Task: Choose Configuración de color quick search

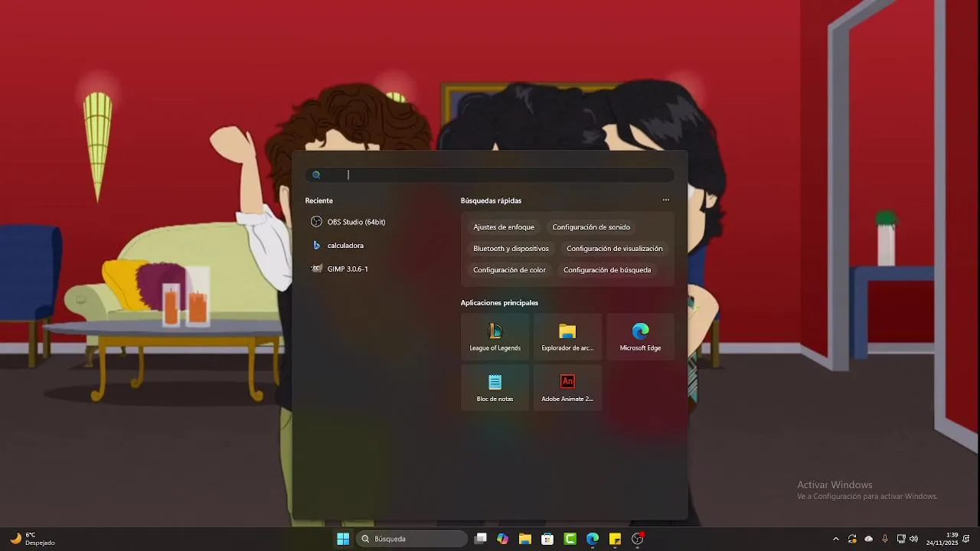Action: pyautogui.click(x=509, y=270)
